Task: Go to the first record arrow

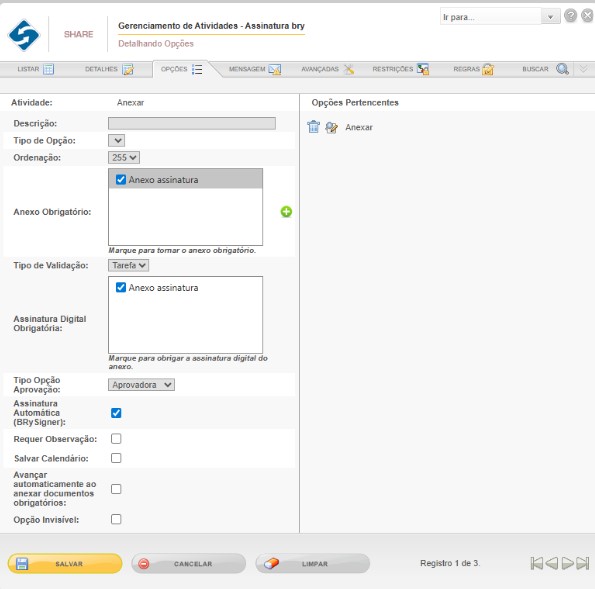Action: pos(537,563)
